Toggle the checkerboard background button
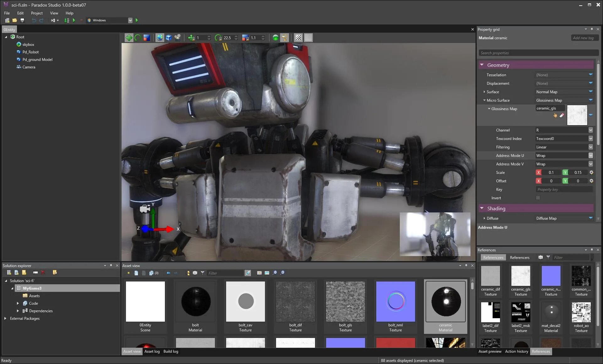 tap(298, 38)
